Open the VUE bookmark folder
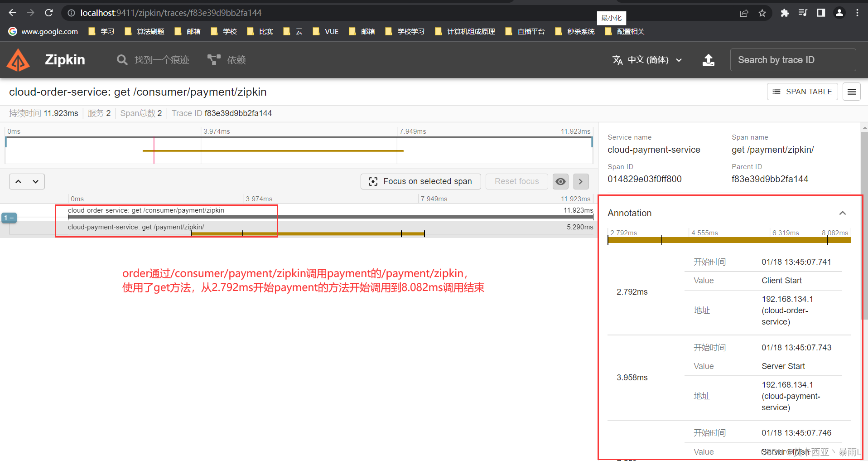This screenshot has width=868, height=461. (x=326, y=31)
